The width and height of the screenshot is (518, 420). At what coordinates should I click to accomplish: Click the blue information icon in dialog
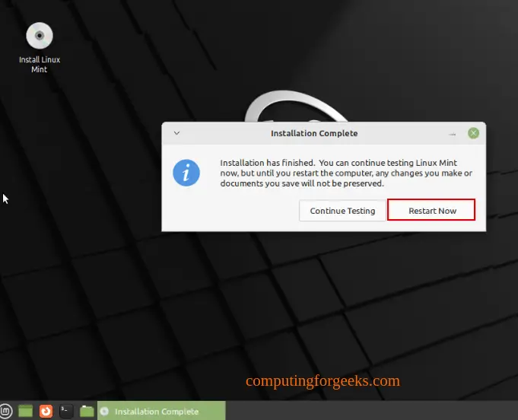pyautogui.click(x=186, y=173)
